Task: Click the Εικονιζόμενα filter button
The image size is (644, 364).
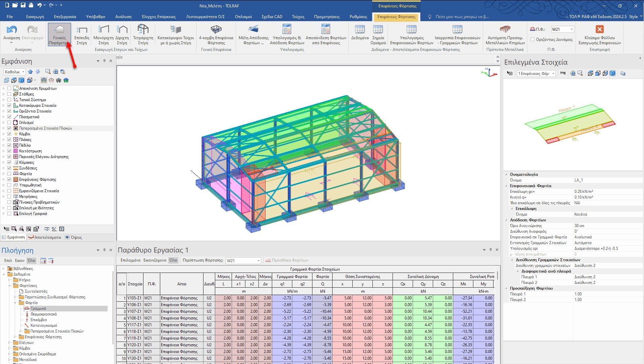Action: click(x=155, y=260)
